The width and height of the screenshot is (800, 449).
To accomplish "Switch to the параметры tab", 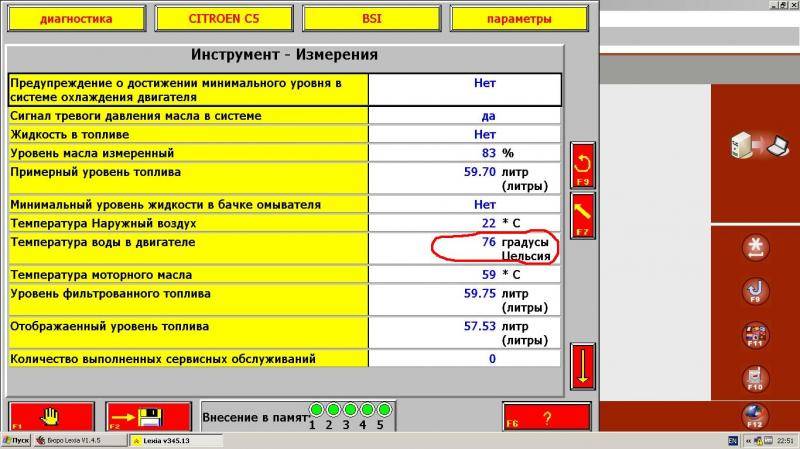I will click(x=519, y=18).
